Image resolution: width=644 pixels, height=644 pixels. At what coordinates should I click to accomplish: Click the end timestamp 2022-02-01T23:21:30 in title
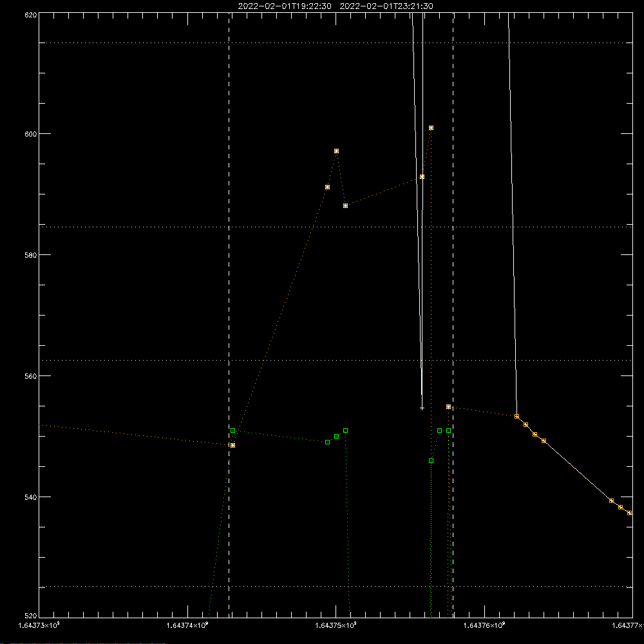[x=386, y=6]
